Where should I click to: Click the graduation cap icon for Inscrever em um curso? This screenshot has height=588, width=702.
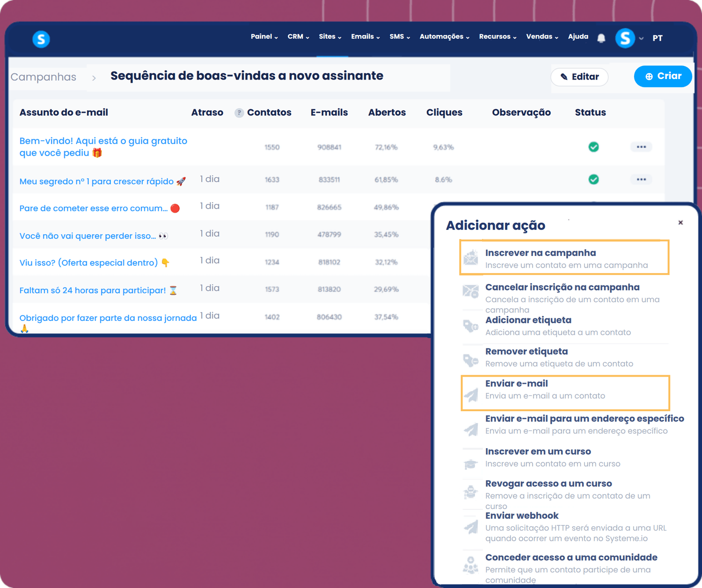[471, 464]
